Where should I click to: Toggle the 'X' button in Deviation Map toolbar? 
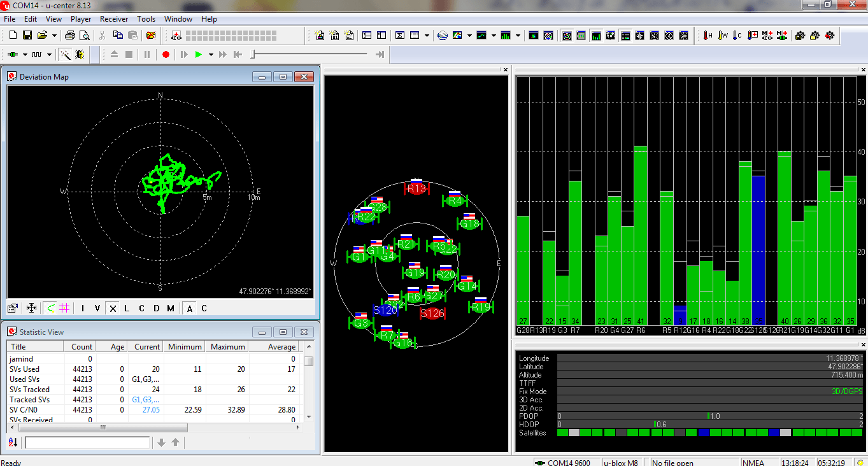(113, 308)
